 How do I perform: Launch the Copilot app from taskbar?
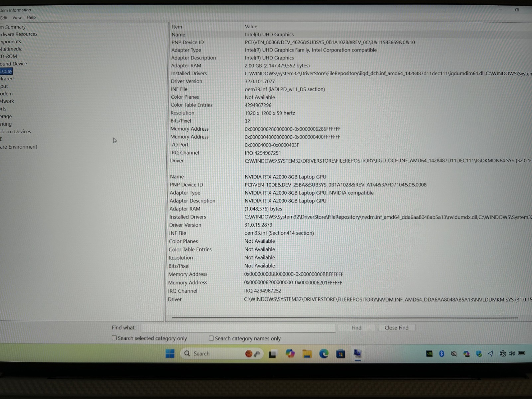coord(290,353)
